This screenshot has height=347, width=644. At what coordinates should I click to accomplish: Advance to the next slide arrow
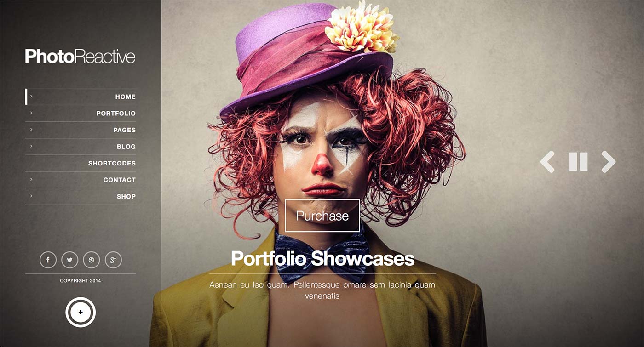click(608, 162)
